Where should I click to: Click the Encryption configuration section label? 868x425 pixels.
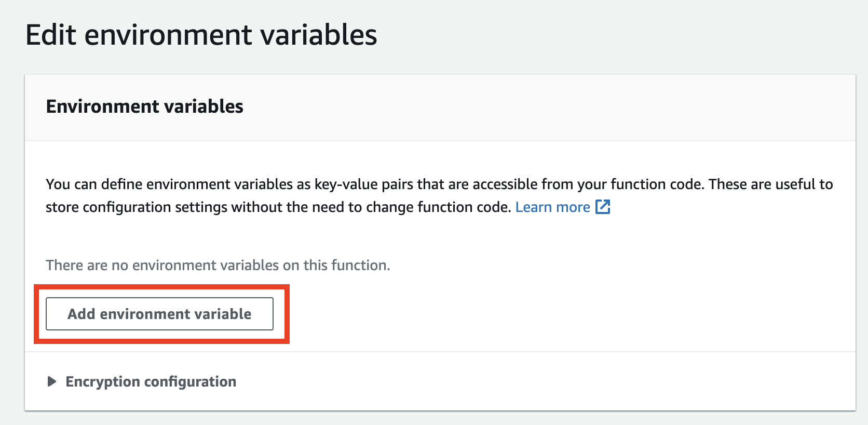tap(151, 382)
